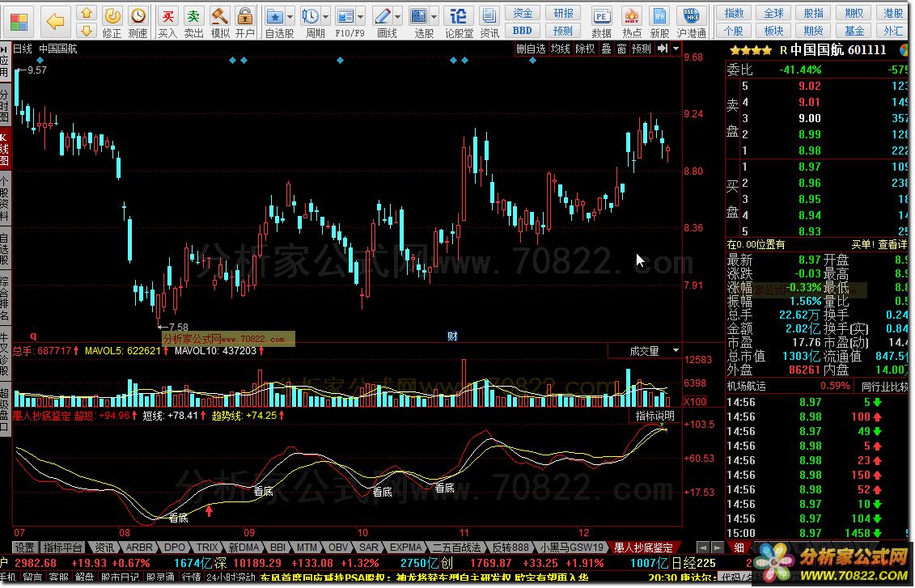This screenshot has height=588, width=915.
Task: Click the 开户 open account lock icon
Action: pyautogui.click(x=245, y=23)
